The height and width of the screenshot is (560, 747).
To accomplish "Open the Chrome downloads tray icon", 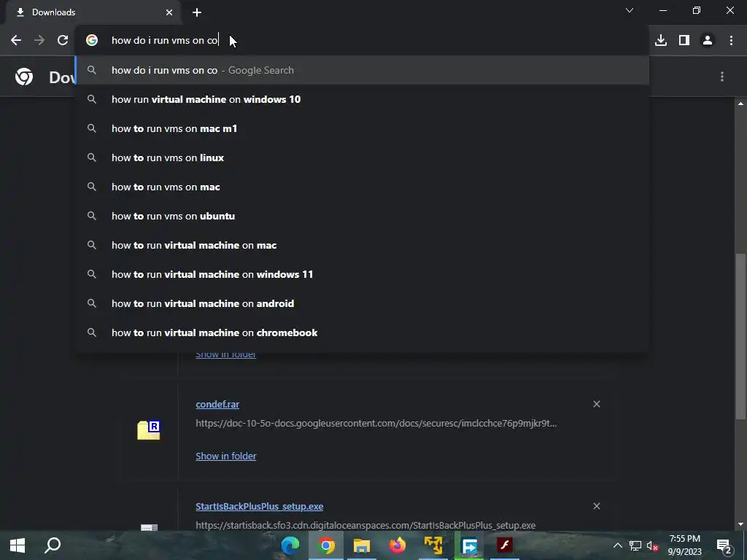I will 661,41.
